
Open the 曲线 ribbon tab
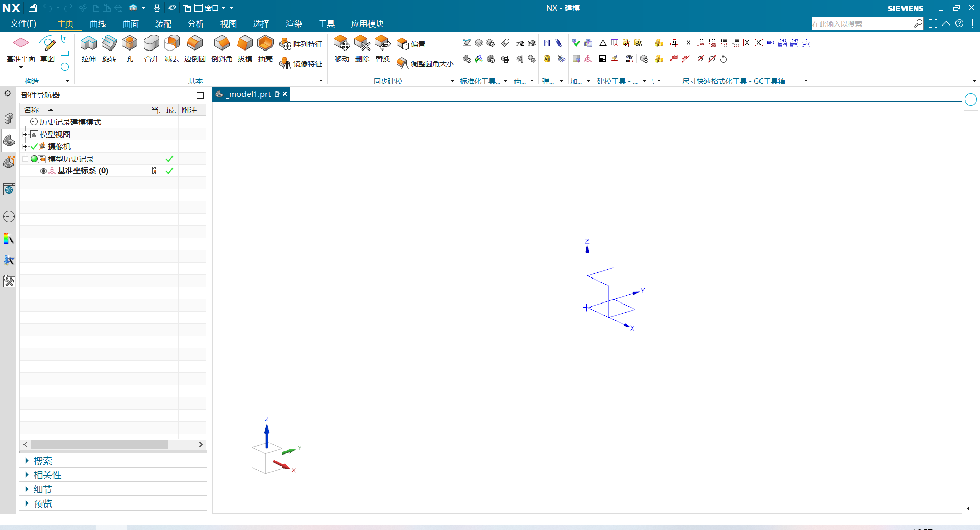point(98,24)
